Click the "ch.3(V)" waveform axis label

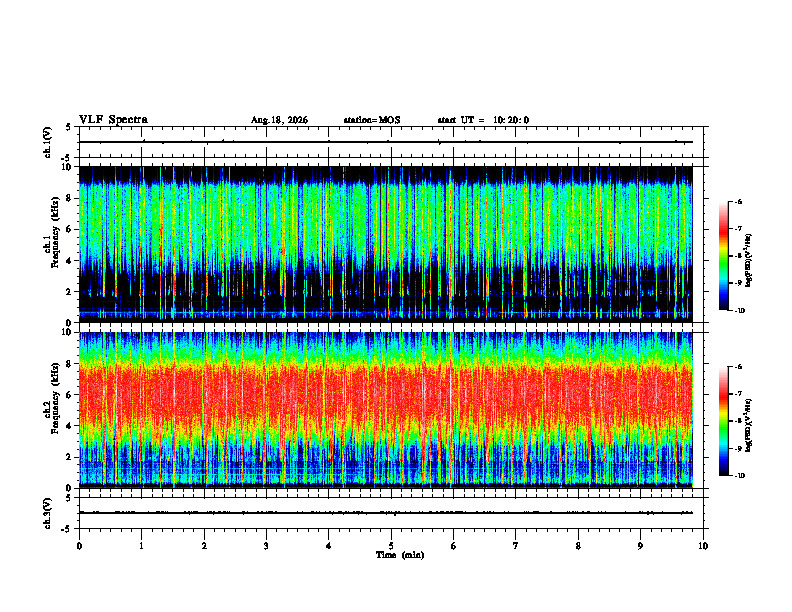(48, 513)
